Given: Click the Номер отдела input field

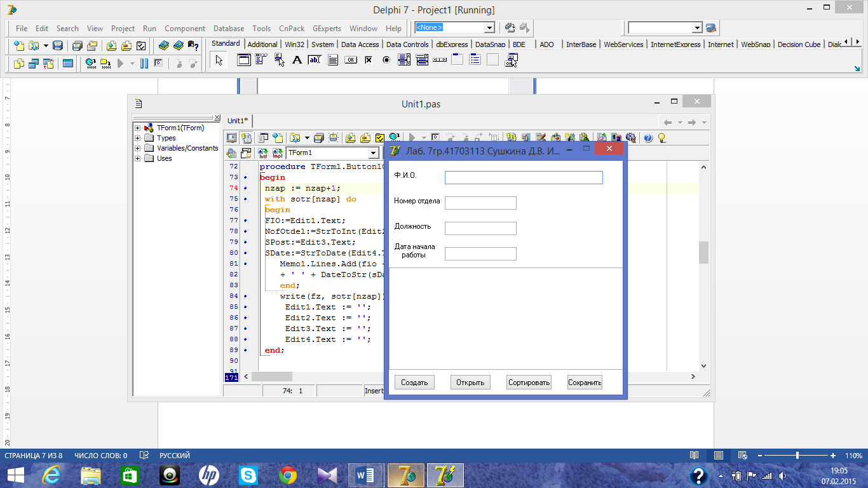Looking at the screenshot, I should coord(480,203).
